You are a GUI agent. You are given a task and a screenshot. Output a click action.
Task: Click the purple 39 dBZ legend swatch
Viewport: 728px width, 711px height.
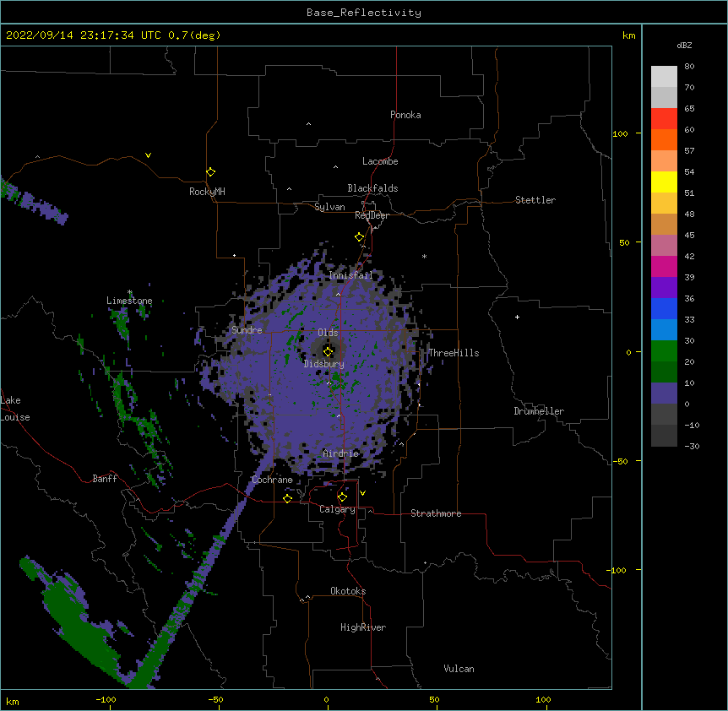(664, 288)
